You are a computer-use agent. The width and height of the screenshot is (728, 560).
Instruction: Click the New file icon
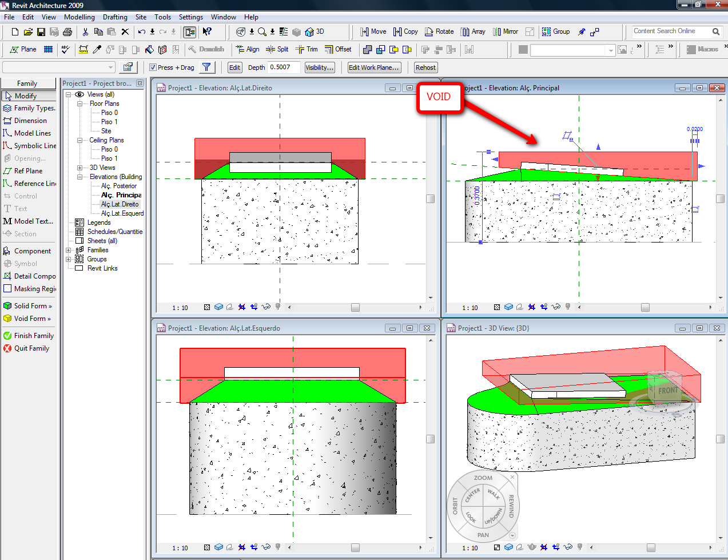click(15, 32)
